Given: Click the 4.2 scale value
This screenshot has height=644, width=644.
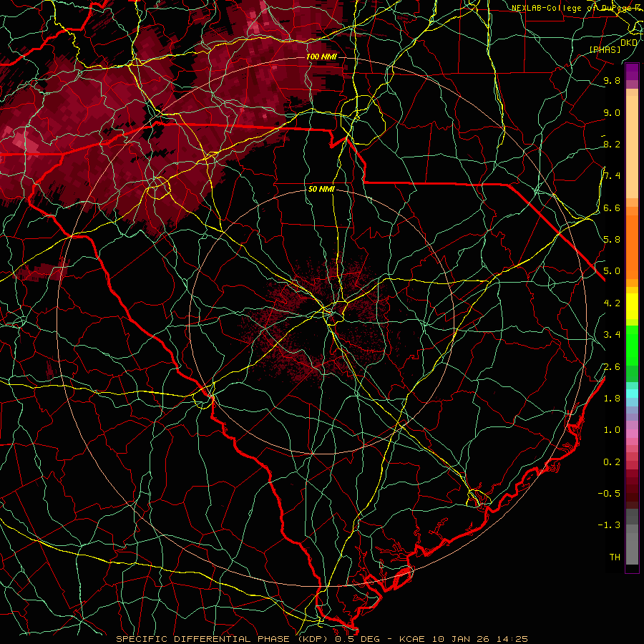Looking at the screenshot, I should (x=612, y=303).
